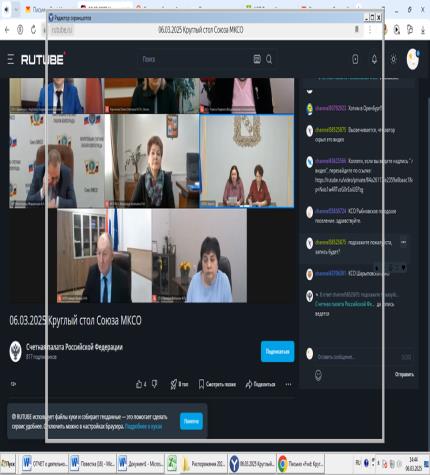430x475 pixels.
Task: Open emoji picker in chat
Action: click(x=318, y=375)
